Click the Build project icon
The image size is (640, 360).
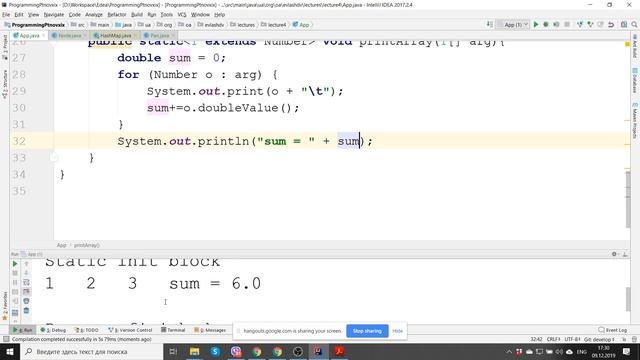coord(489,24)
